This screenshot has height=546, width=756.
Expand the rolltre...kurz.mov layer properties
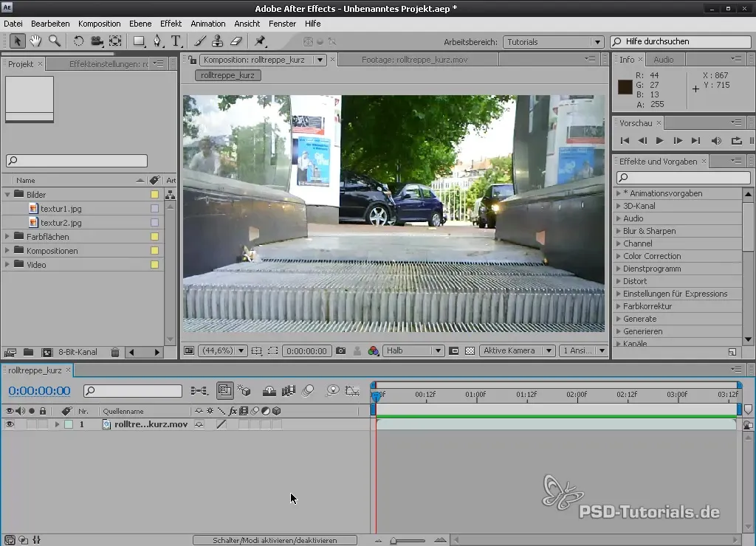point(57,424)
